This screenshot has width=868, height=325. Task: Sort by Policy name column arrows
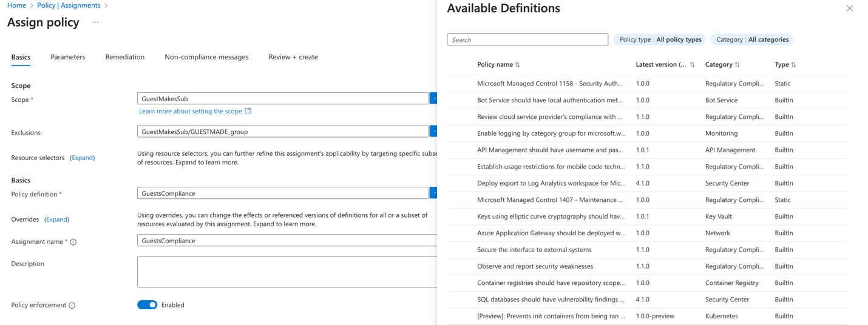[x=518, y=65]
